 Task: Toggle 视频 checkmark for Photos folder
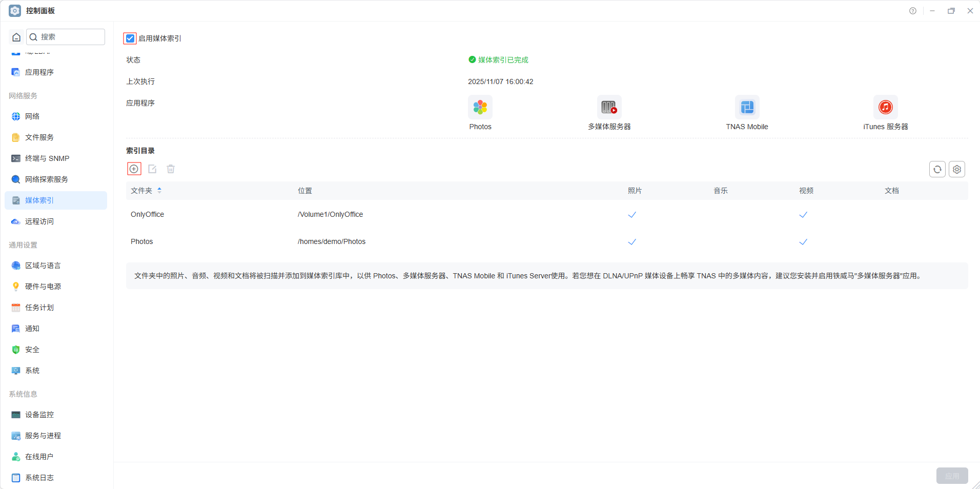coord(803,242)
